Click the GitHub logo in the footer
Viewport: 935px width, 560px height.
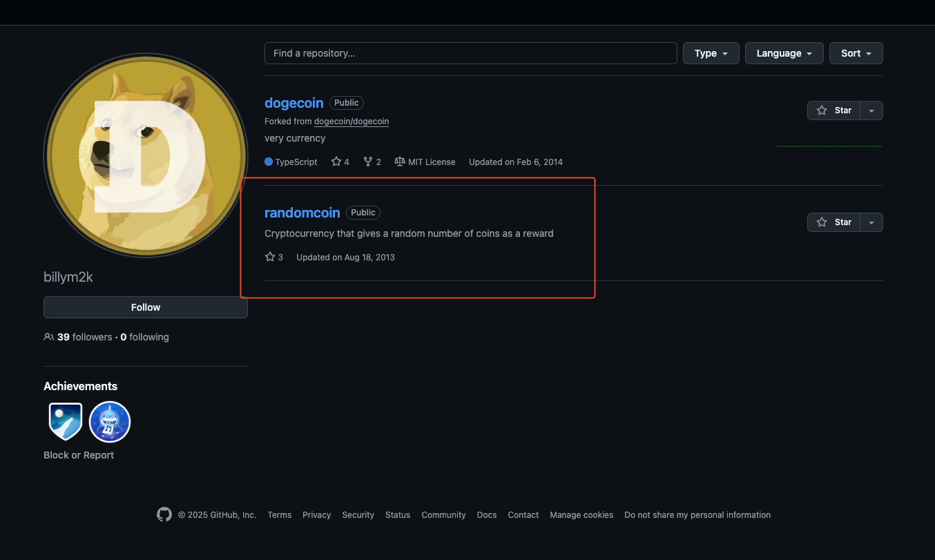(164, 514)
